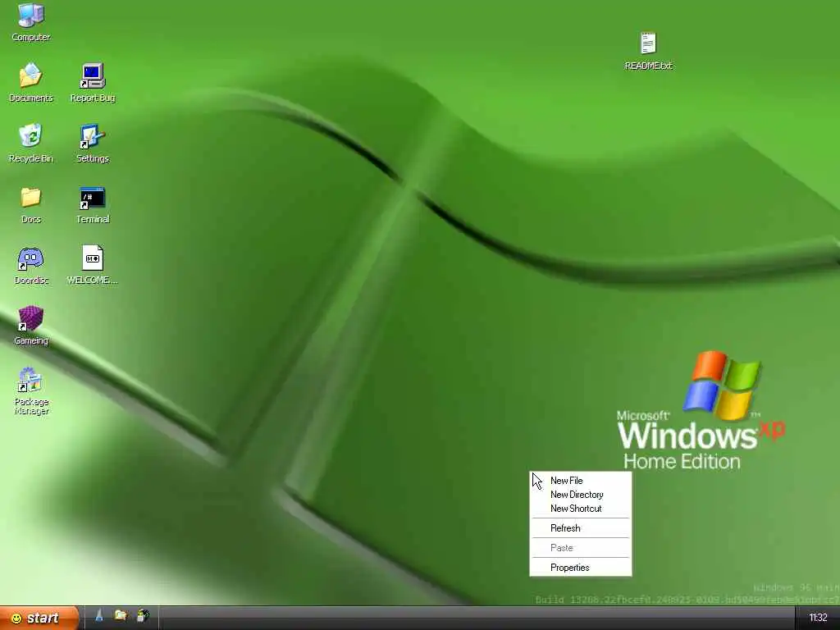This screenshot has width=840, height=630.
Task: Click the greyed Paste context menu entry
Action: [581, 547]
